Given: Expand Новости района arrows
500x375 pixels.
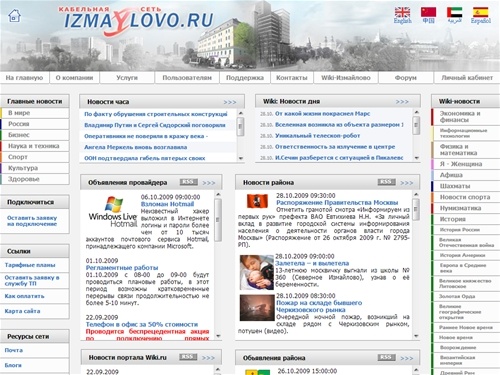Looking at the screenshot, I should 407,183.
